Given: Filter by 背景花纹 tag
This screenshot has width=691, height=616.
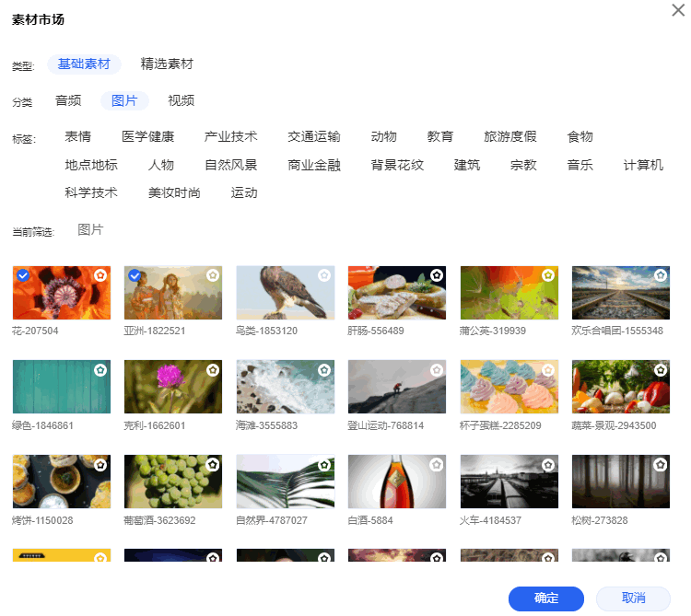Looking at the screenshot, I should pos(397,165).
